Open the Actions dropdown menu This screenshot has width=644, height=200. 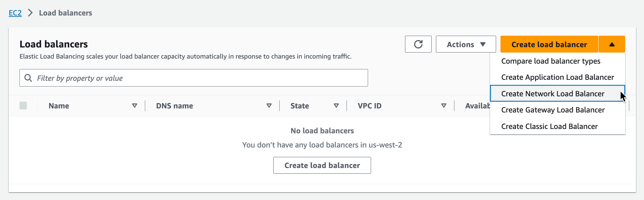point(466,44)
